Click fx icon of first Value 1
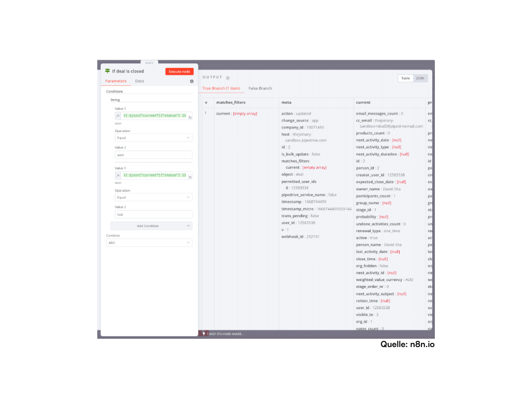 click(118, 116)
